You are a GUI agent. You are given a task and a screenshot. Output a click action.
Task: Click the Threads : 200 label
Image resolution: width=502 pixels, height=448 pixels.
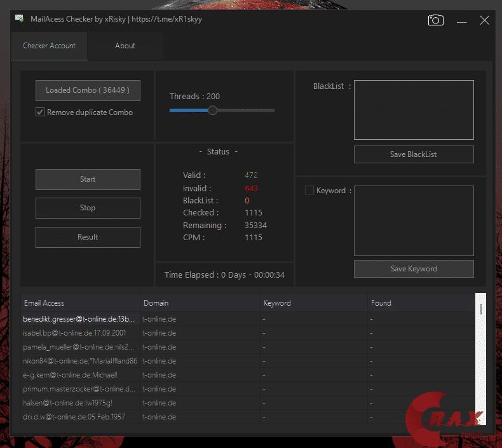pos(194,97)
